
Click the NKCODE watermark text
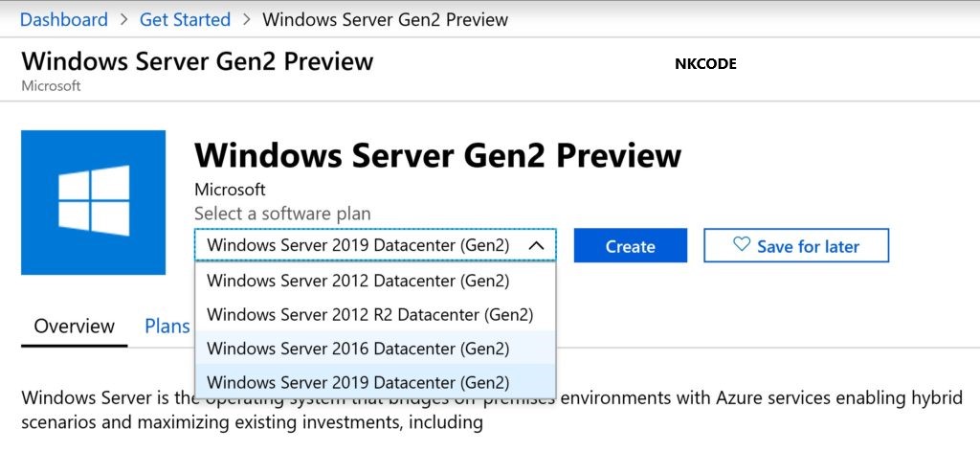click(x=705, y=64)
